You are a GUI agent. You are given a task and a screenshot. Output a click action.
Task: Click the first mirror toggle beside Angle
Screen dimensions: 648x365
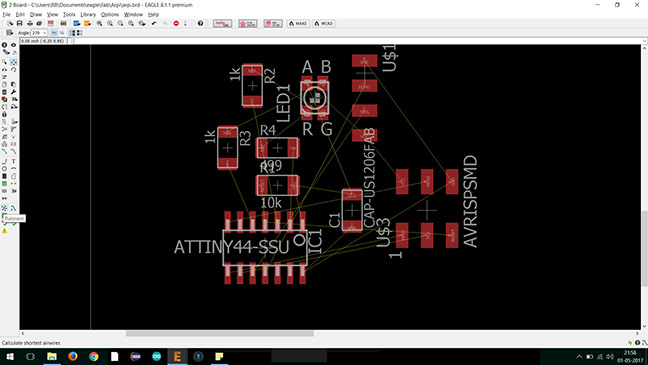(54, 33)
